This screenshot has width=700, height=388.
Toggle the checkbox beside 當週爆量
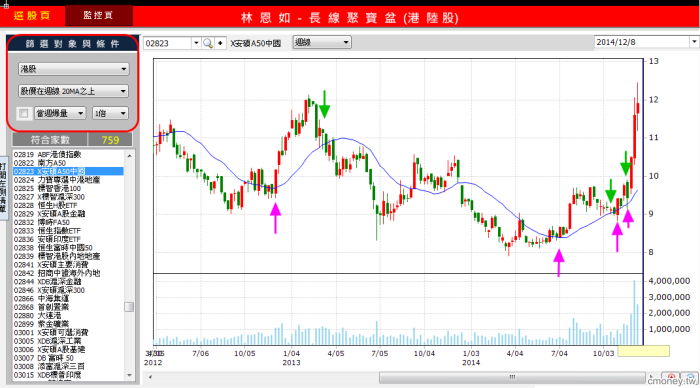click(x=24, y=113)
